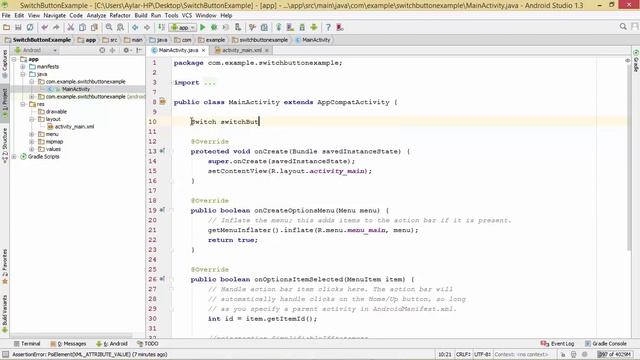Image resolution: width=640 pixels, height=360 pixels.
Task: Click the Save All toolbar icon
Action: [18, 27]
